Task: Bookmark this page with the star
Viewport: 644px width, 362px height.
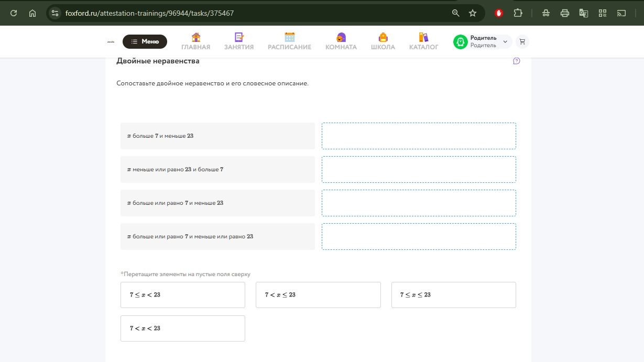Action: point(473,13)
